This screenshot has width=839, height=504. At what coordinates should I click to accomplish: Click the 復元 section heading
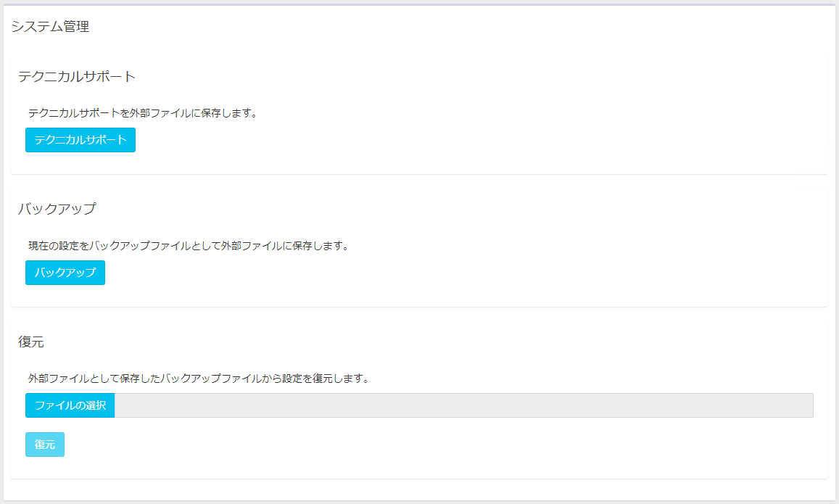pos(31,342)
